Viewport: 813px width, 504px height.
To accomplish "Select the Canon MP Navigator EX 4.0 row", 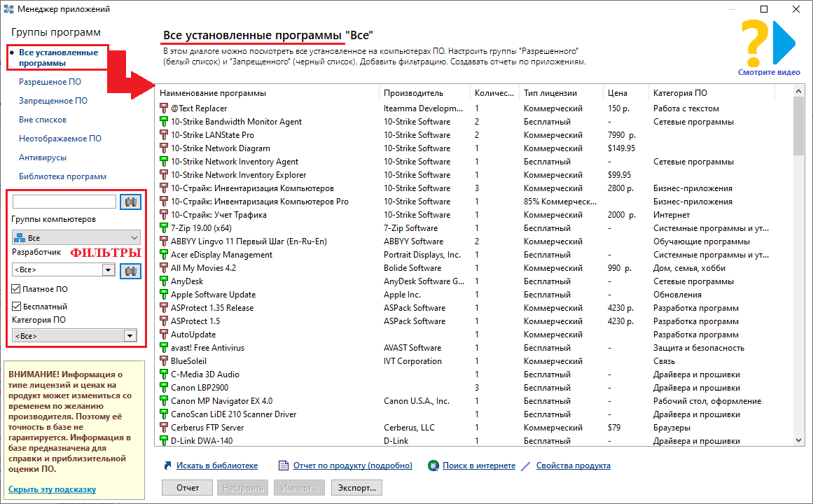I will point(474,401).
